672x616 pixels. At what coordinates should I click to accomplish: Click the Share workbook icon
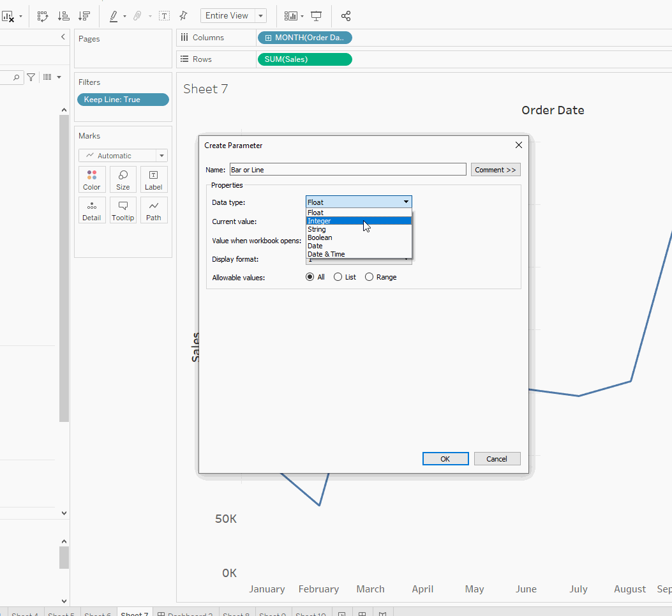click(346, 16)
